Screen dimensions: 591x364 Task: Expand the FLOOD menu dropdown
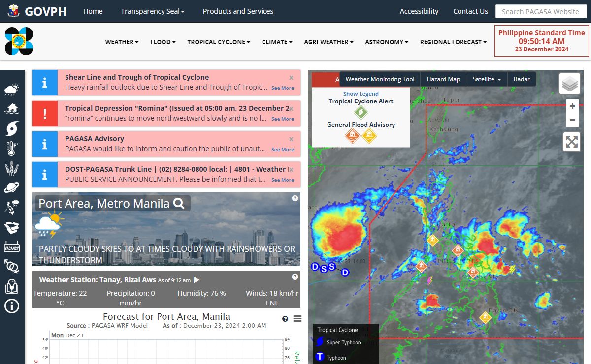(x=163, y=42)
